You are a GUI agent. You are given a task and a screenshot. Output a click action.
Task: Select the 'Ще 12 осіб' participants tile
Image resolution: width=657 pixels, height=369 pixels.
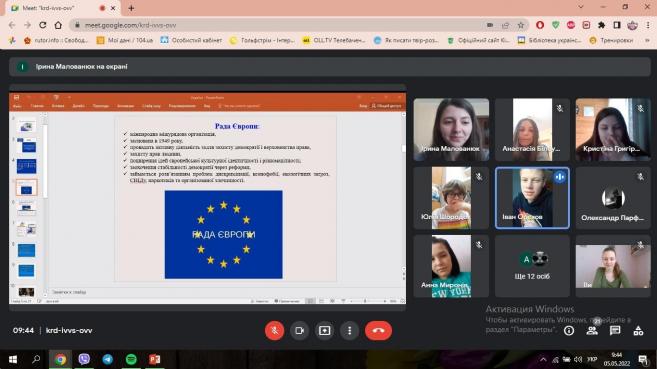(x=532, y=266)
